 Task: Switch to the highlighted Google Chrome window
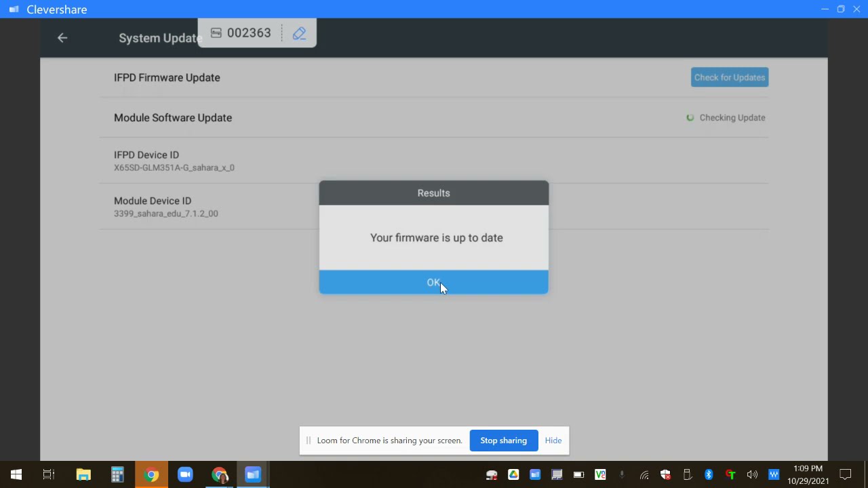point(151,474)
